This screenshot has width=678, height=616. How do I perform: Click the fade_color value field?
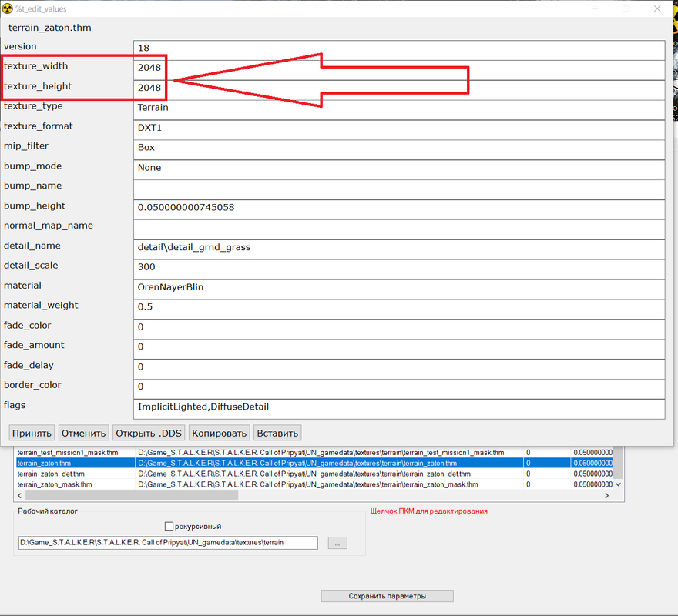click(399, 330)
